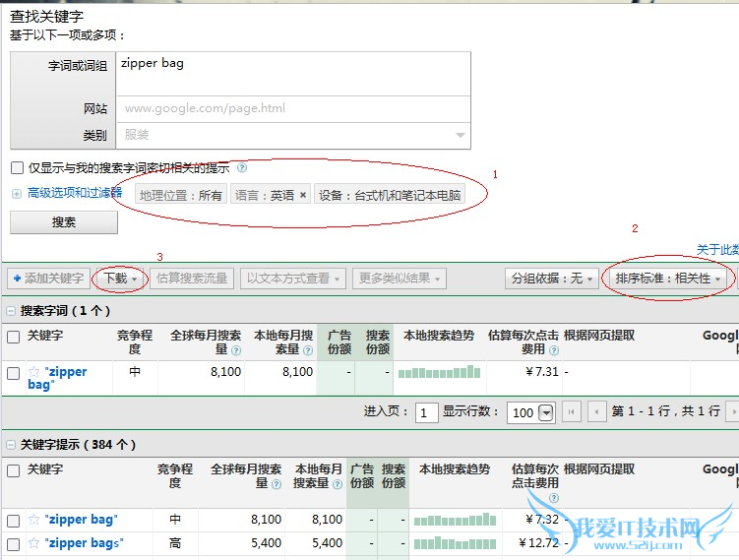This screenshot has height=560, width=739.
Task: Open 分组依据:无 dropdown
Action: pyautogui.click(x=552, y=279)
